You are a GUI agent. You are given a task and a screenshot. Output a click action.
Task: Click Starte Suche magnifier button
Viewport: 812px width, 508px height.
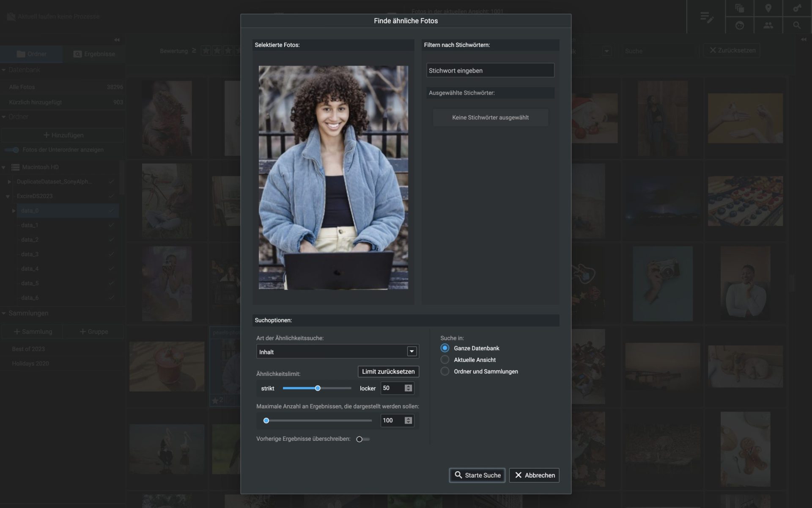coord(477,475)
